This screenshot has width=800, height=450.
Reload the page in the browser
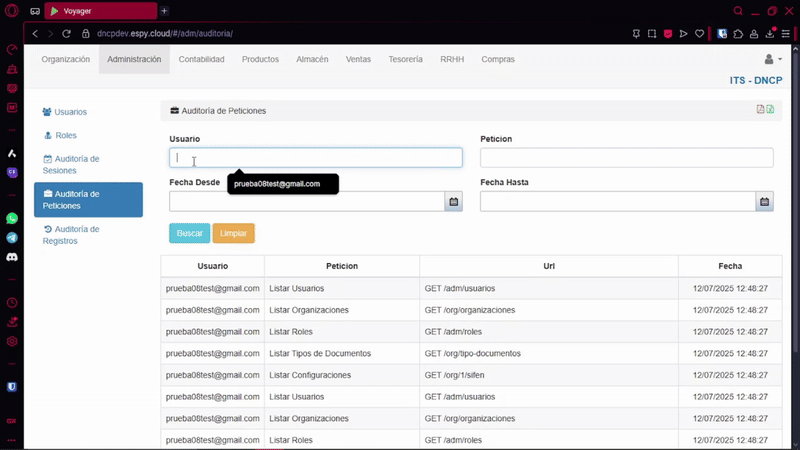coord(67,33)
